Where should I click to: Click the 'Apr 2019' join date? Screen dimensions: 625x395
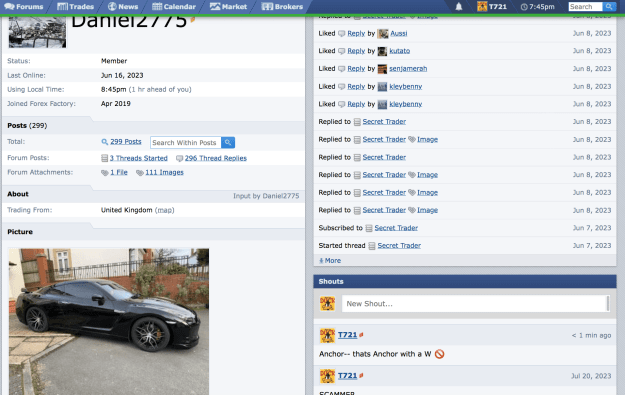116,104
